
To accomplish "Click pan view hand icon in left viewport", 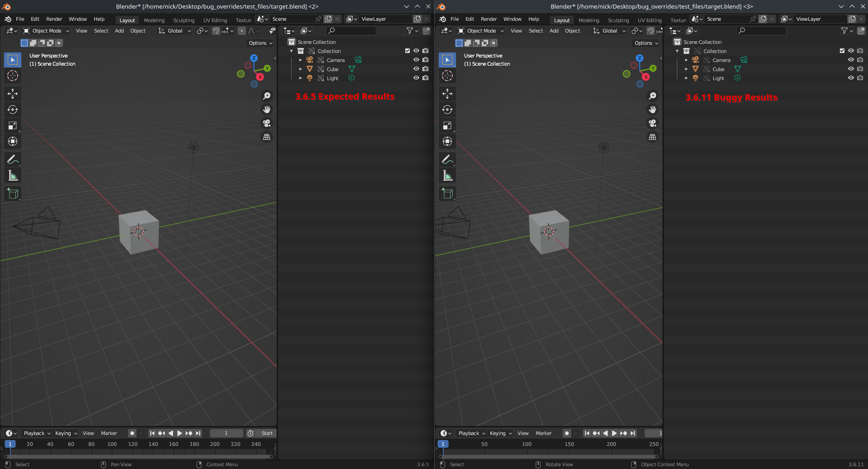I will [267, 110].
